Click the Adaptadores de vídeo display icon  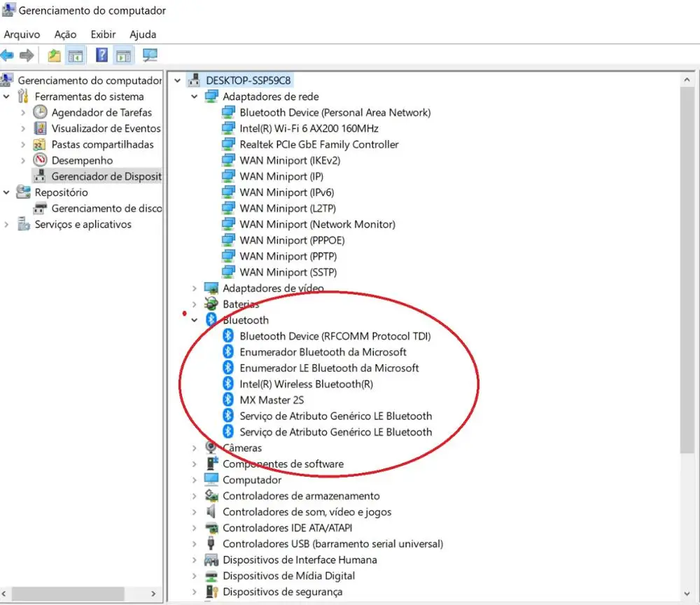pos(211,288)
